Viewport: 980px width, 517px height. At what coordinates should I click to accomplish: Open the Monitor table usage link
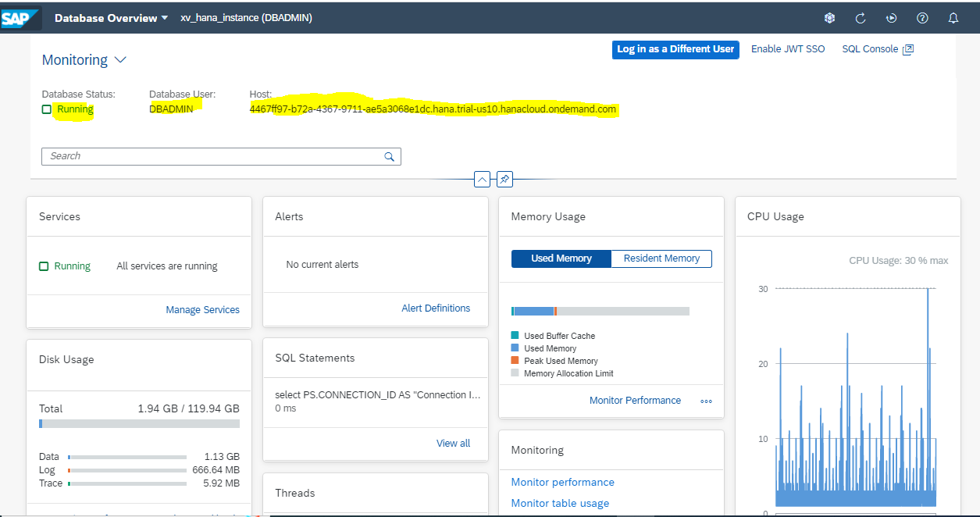[560, 504]
